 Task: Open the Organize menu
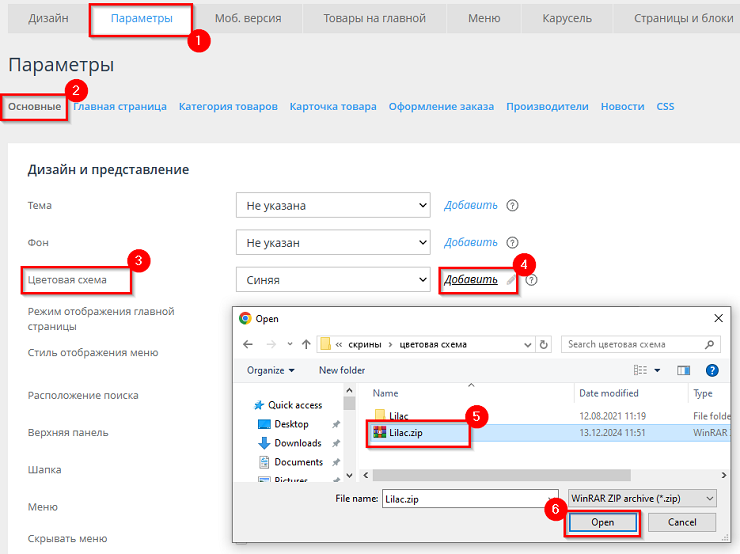(x=270, y=370)
